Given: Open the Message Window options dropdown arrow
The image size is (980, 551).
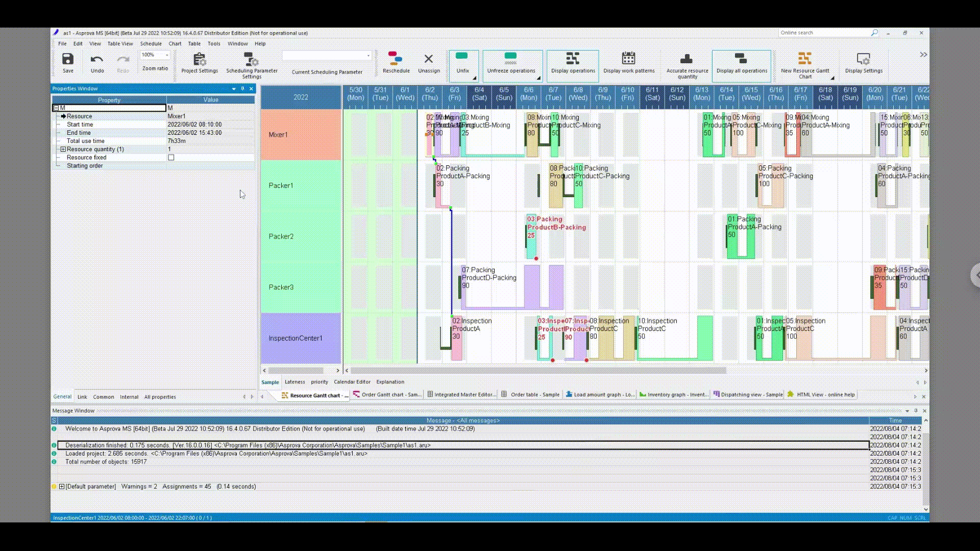Looking at the screenshot, I should pyautogui.click(x=907, y=411).
